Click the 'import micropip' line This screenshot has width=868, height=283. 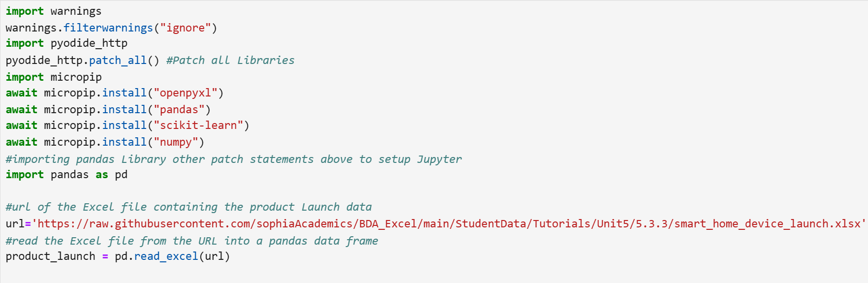pos(54,77)
